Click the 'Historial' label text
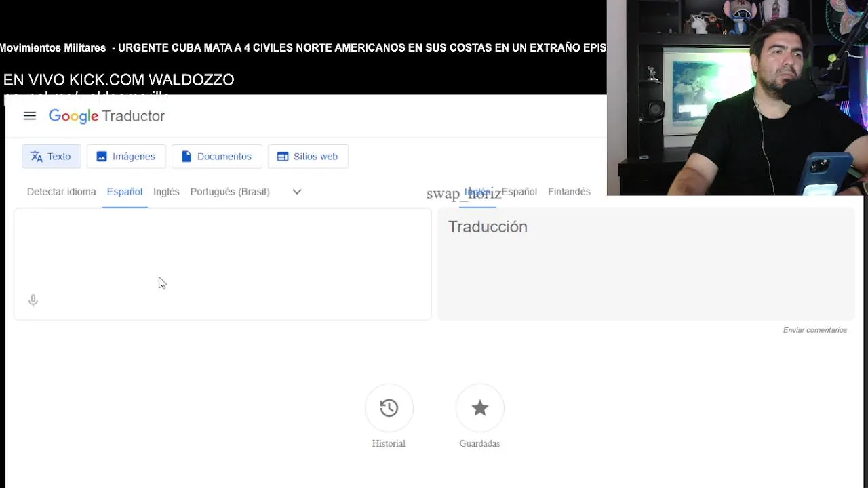Viewport: 868px width, 488px height. pyautogui.click(x=389, y=443)
